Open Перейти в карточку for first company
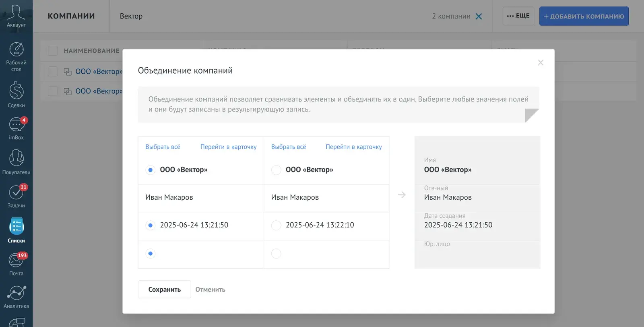Screen dimensions: 644x327 [228, 147]
